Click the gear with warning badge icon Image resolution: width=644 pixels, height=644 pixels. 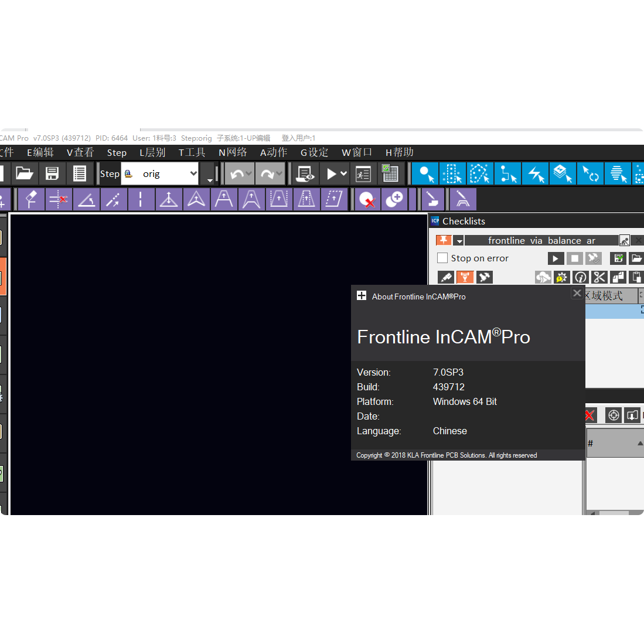[561, 277]
